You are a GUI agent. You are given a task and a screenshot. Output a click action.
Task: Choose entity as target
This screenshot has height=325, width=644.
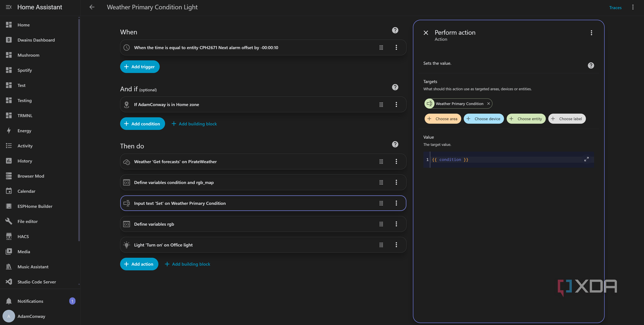pos(526,119)
